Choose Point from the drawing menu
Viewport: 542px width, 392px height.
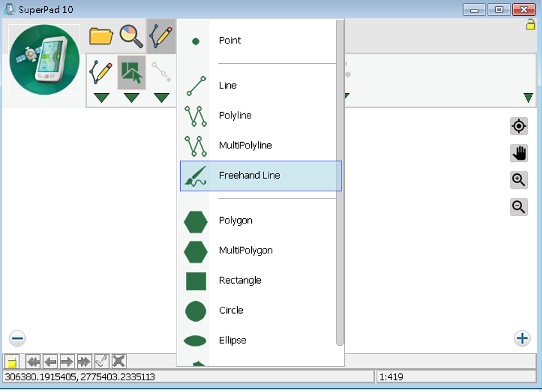click(x=230, y=41)
